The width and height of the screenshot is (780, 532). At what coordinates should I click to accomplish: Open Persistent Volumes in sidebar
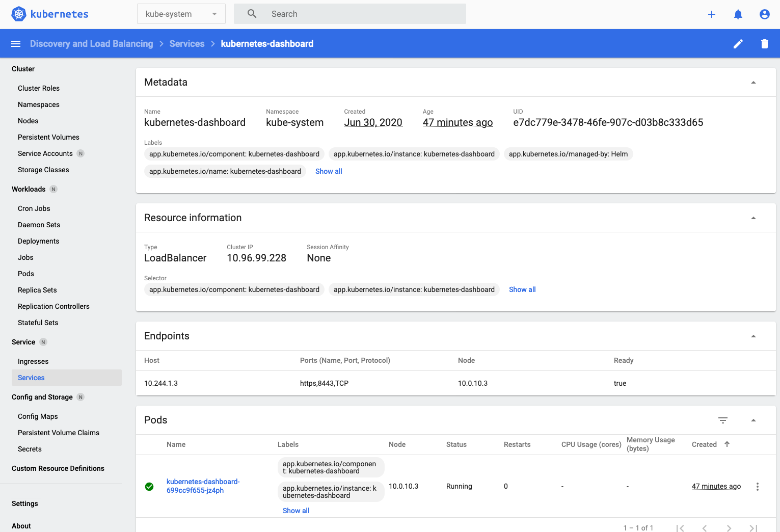click(48, 137)
